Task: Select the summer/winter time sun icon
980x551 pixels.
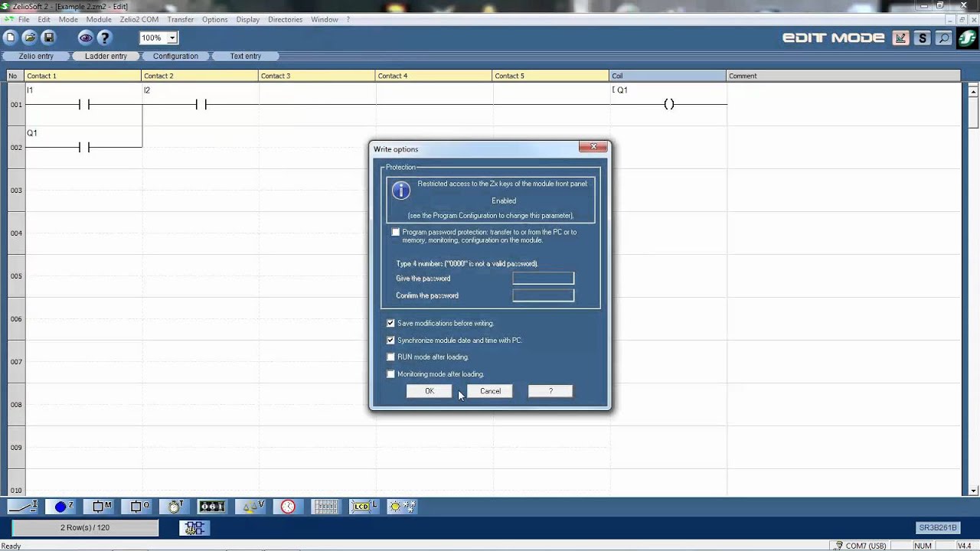Action: 402,506
